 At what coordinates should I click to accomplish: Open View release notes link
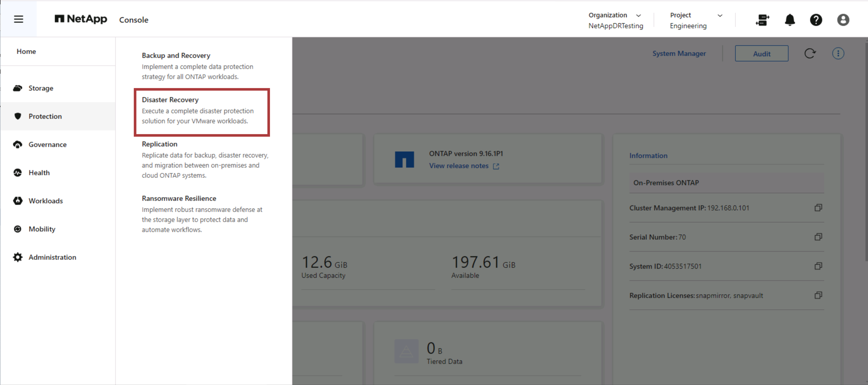(459, 166)
